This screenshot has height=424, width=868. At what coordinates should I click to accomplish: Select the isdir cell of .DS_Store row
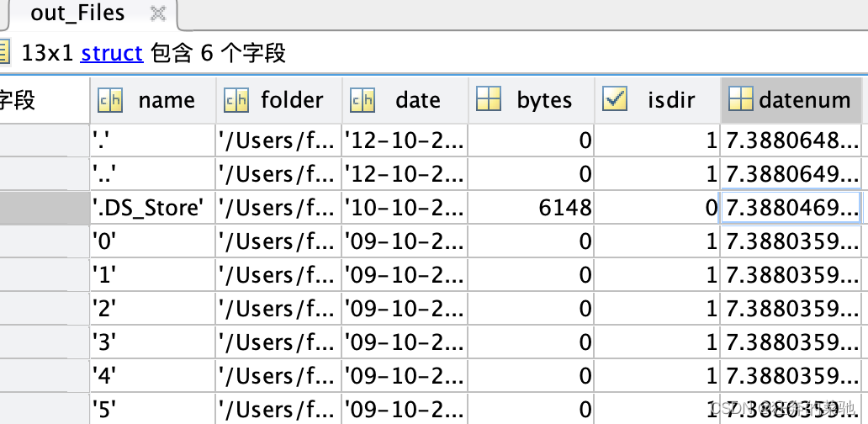tap(657, 208)
